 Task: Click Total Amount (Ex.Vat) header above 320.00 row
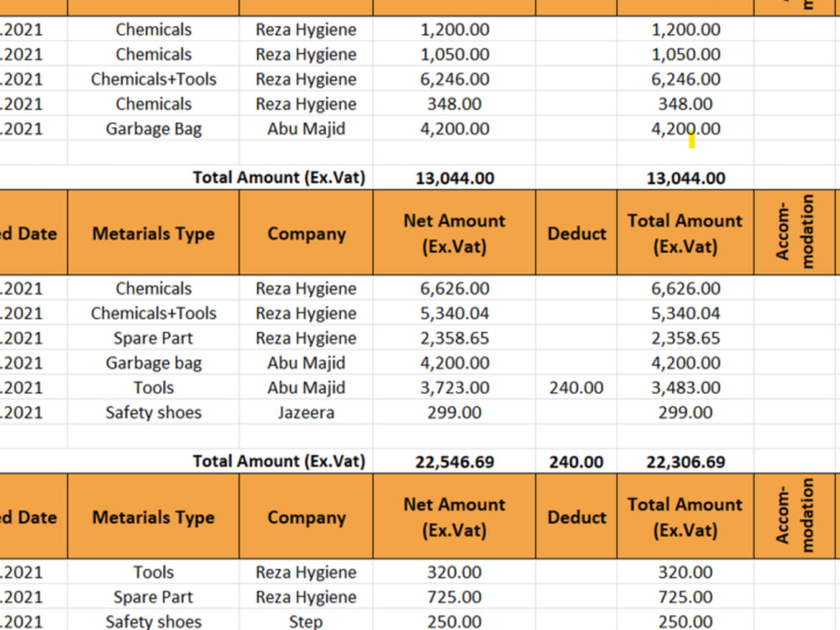coord(685,517)
